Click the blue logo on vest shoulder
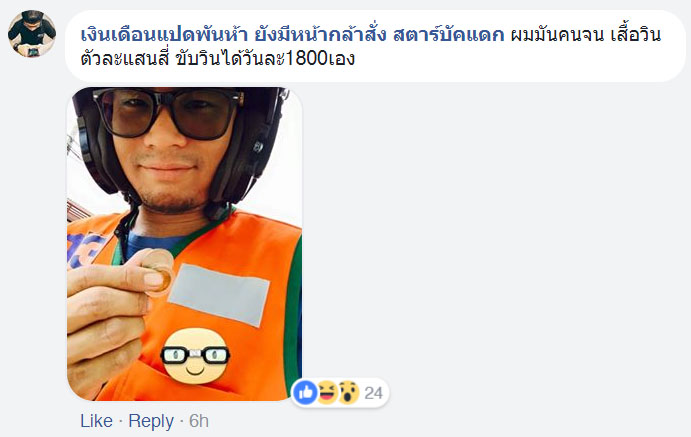 85,250
